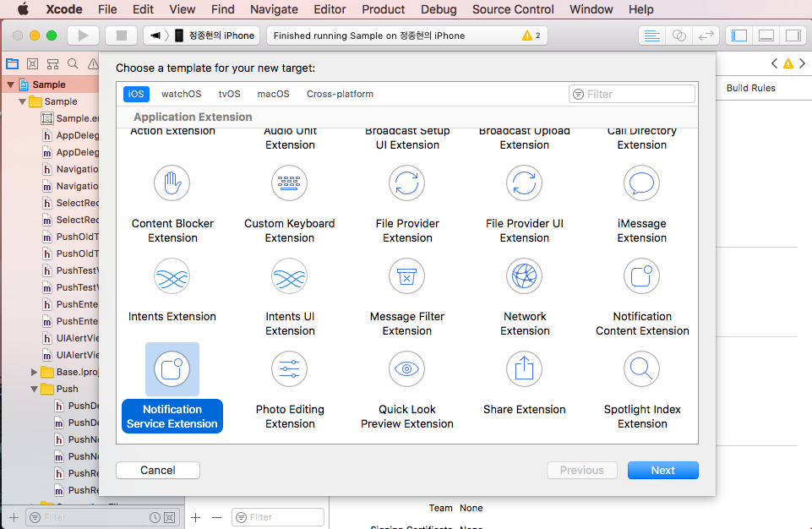The width and height of the screenshot is (812, 529).
Task: Select the Notification Service Extension icon
Action: 172,369
